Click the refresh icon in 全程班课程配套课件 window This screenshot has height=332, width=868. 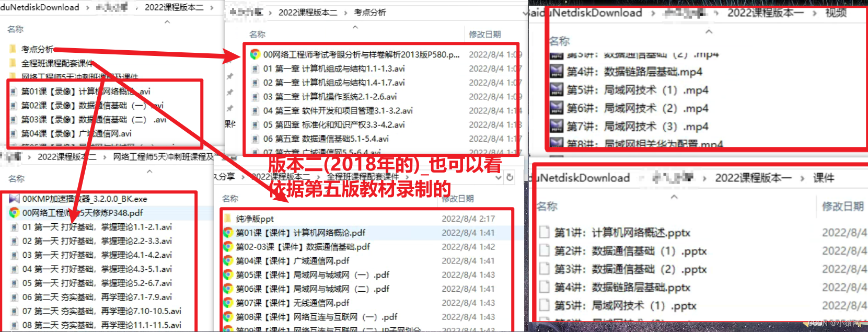pos(510,177)
